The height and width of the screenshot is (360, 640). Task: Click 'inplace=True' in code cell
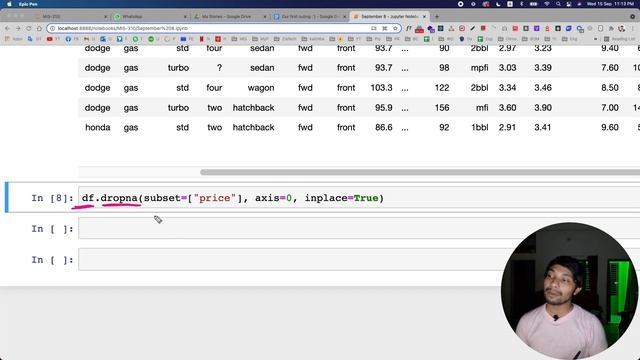coord(341,198)
